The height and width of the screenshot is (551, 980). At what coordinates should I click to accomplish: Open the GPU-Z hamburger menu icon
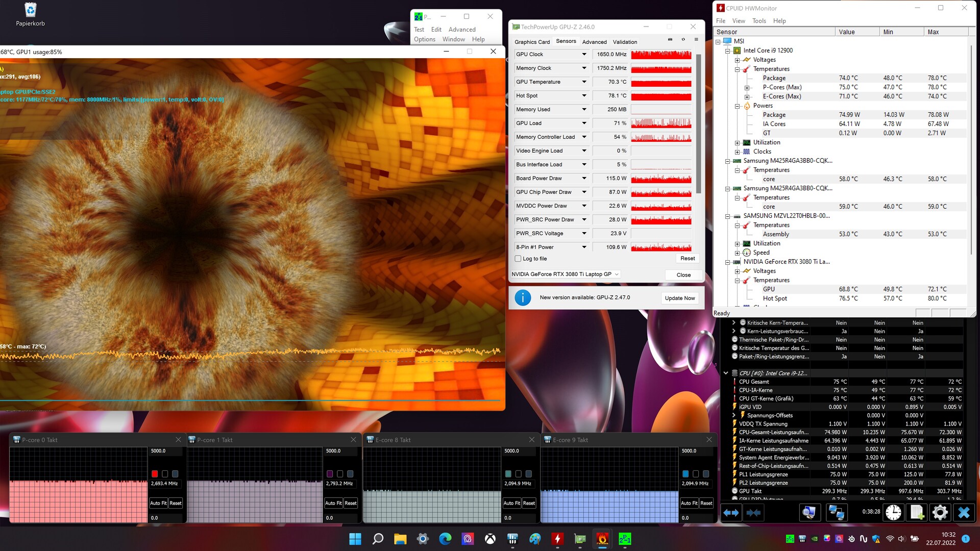(696, 39)
